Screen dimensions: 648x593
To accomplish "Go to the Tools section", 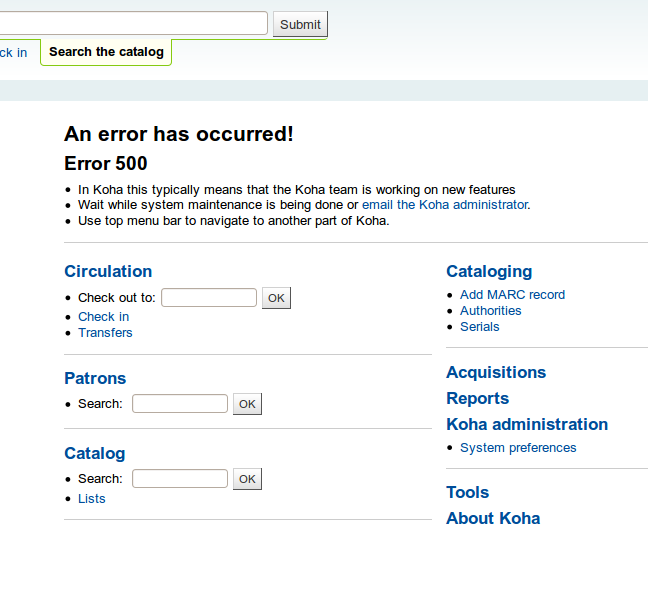I will (467, 492).
